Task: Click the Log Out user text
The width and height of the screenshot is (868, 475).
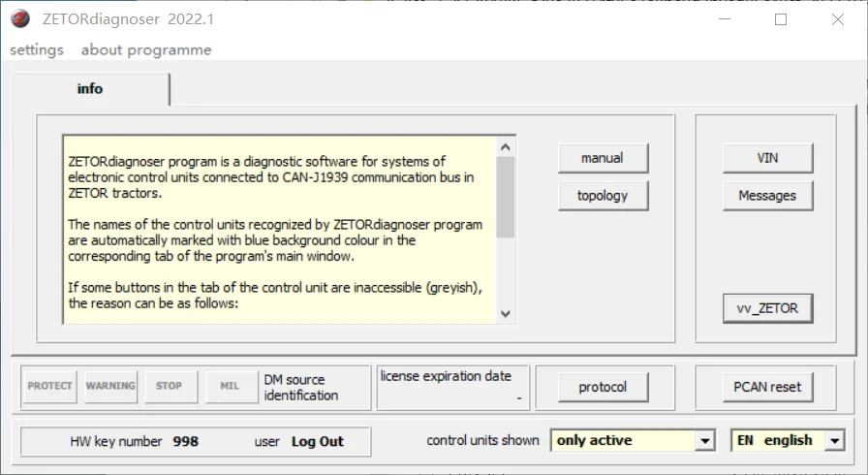Action: 318,442
